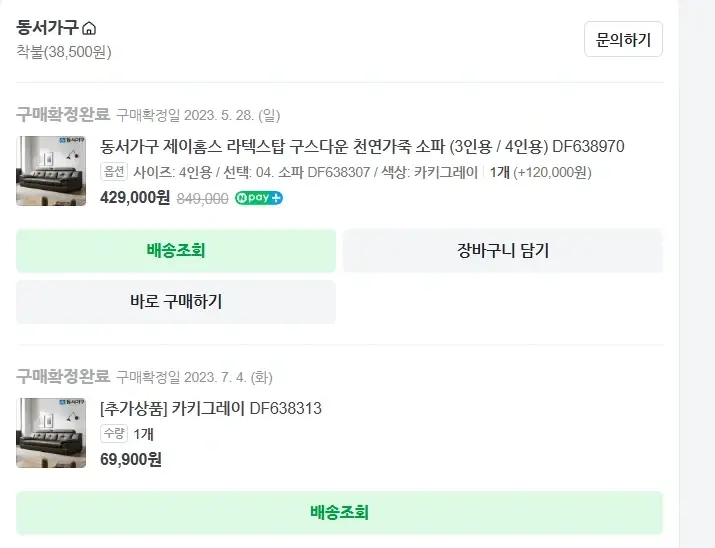Click 바로 구매하기 button
The width and height of the screenshot is (715, 548).
pos(176,302)
